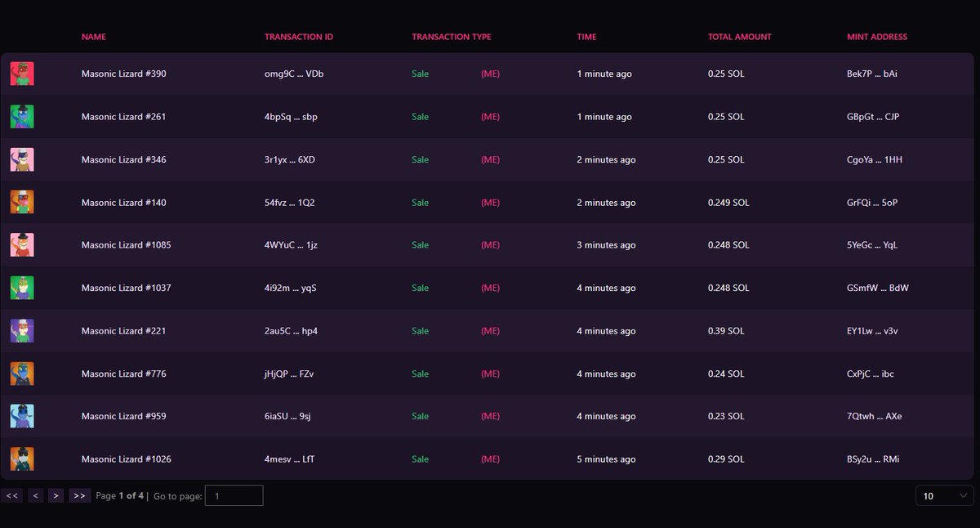Open transaction ID 6iaSU ... 9sj

click(x=288, y=416)
